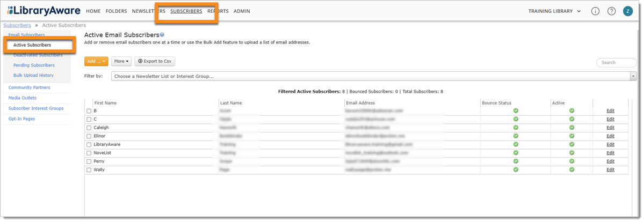644x222 pixels.
Task: Open the user avatar Z menu
Action: click(x=627, y=11)
